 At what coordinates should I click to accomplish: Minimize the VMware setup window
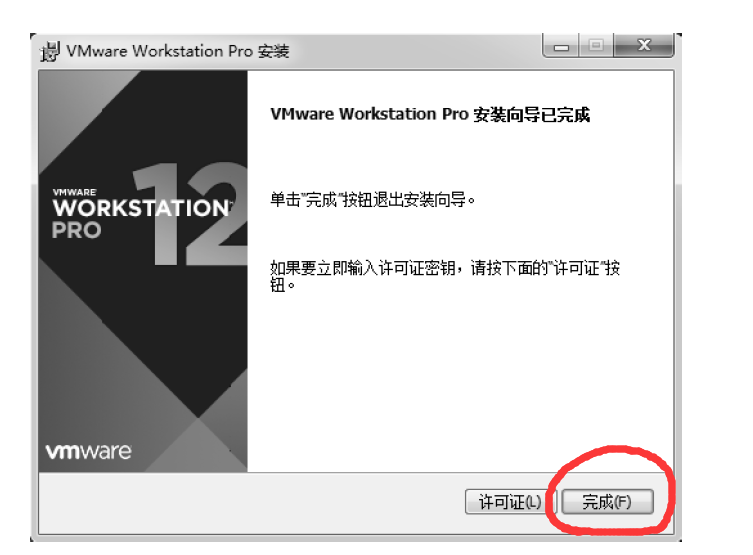(x=560, y=47)
